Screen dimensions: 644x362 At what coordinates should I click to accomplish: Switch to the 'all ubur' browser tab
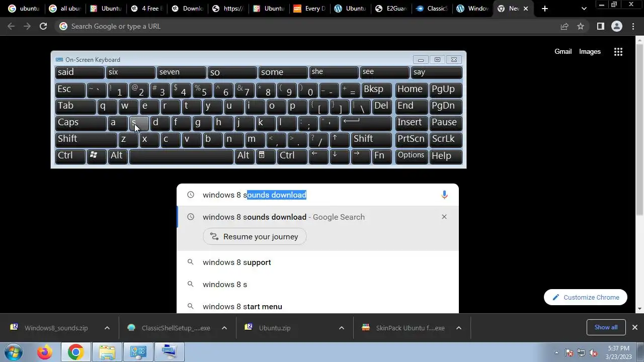pos(64,9)
